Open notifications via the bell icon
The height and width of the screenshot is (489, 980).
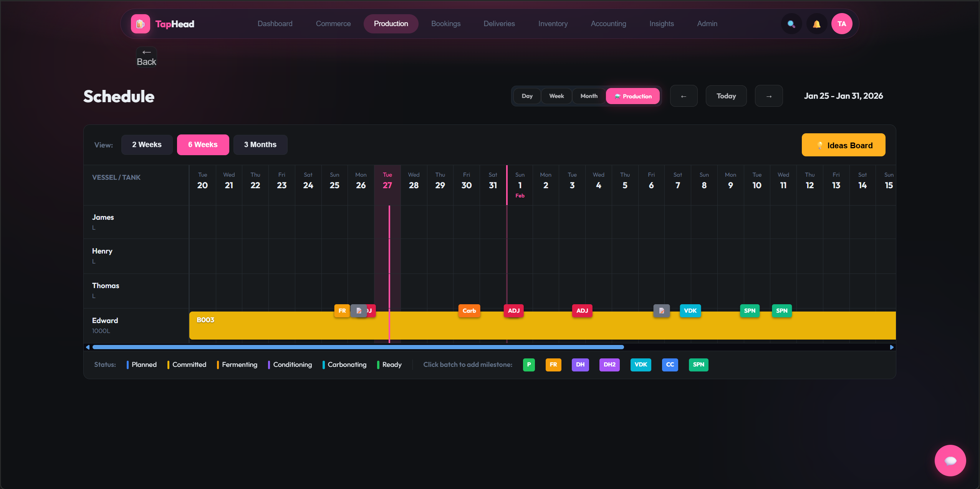816,23
